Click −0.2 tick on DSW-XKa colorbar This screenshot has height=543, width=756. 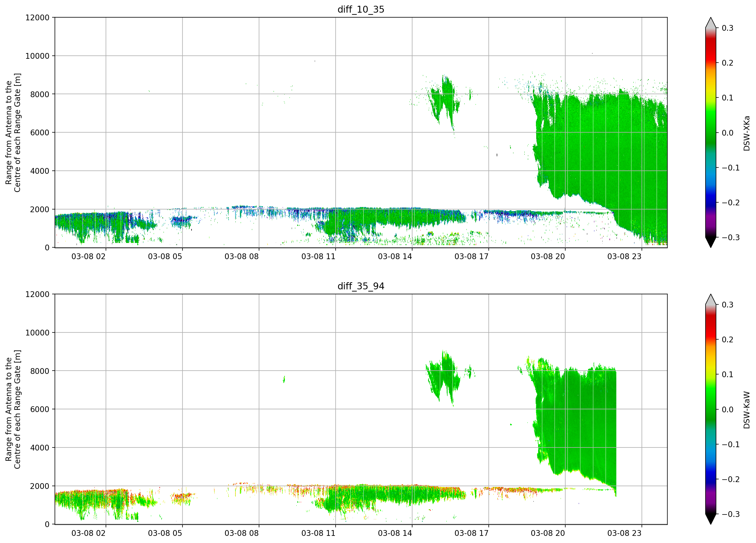731,203
